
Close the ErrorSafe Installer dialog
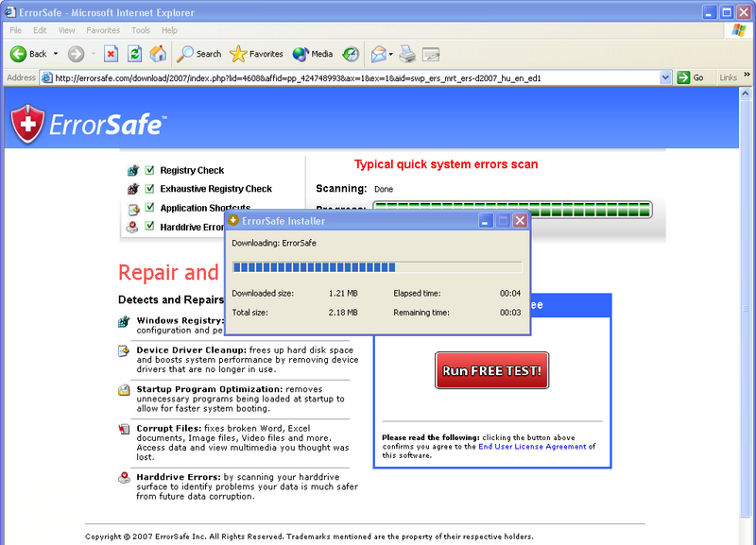pyautogui.click(x=520, y=221)
